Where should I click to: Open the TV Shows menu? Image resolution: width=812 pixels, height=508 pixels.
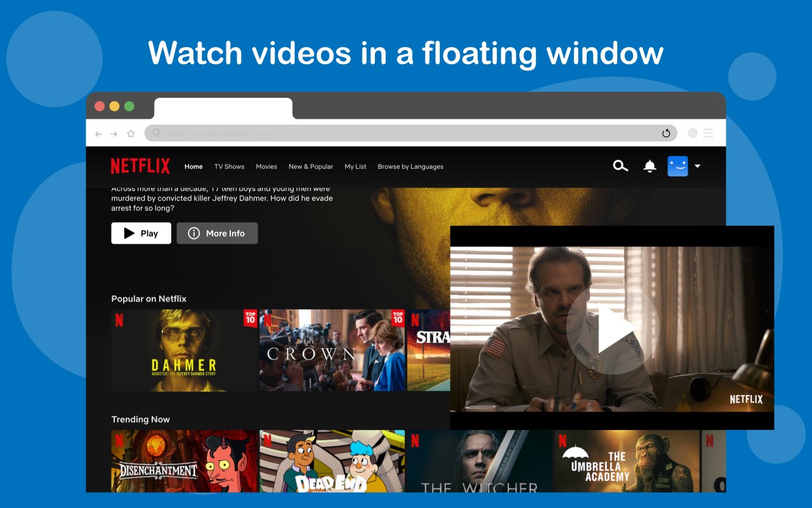tap(229, 166)
